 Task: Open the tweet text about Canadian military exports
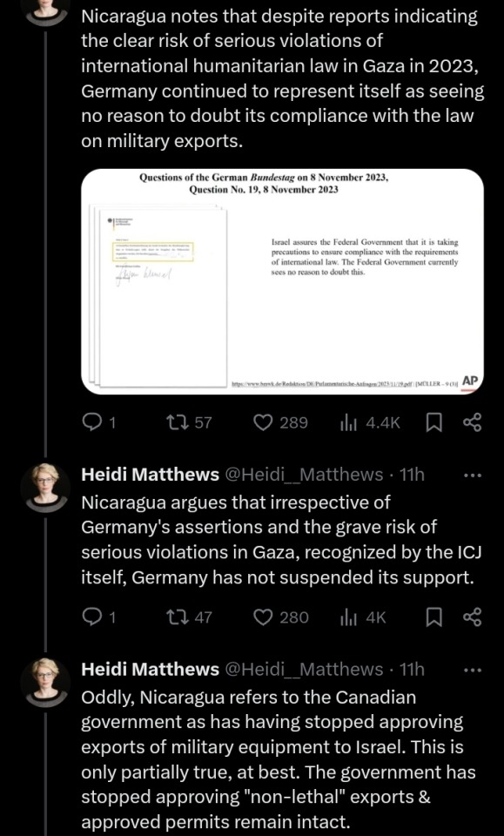pos(279,760)
